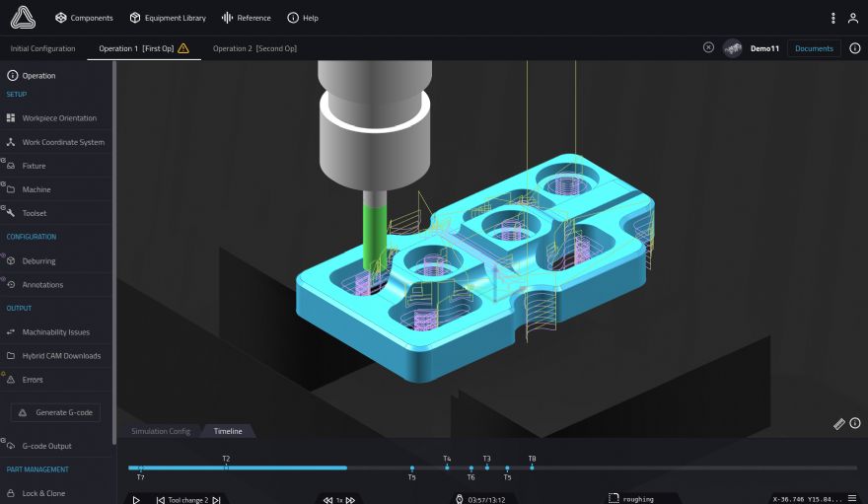Click the info icon beside Documents
Viewport: 868px width, 504px height.
855,48
